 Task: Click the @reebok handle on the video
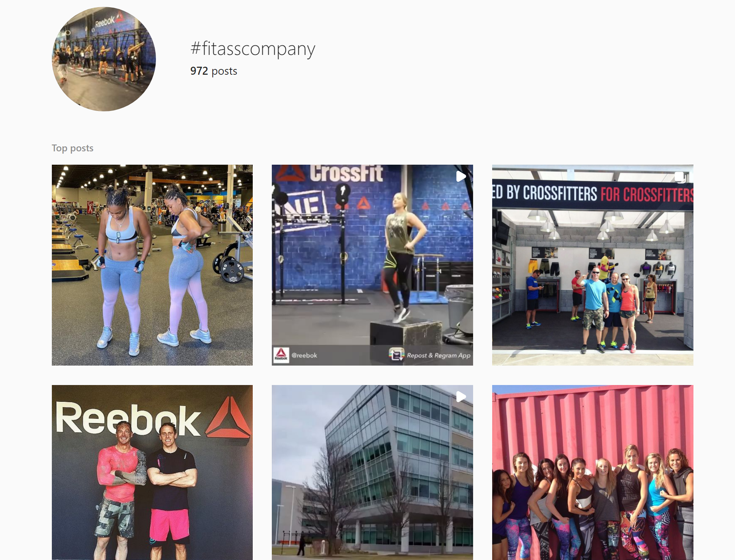pos(304,355)
